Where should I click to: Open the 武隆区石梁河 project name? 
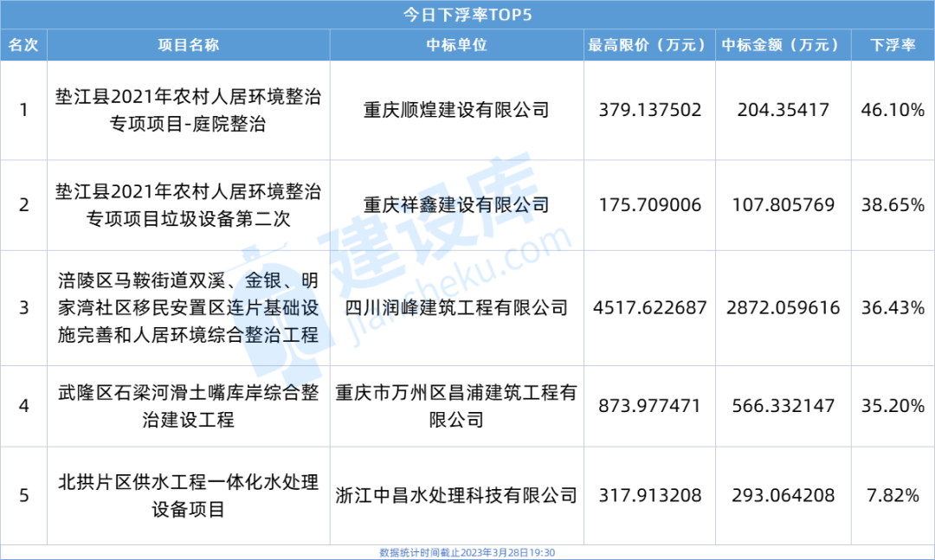(189, 406)
